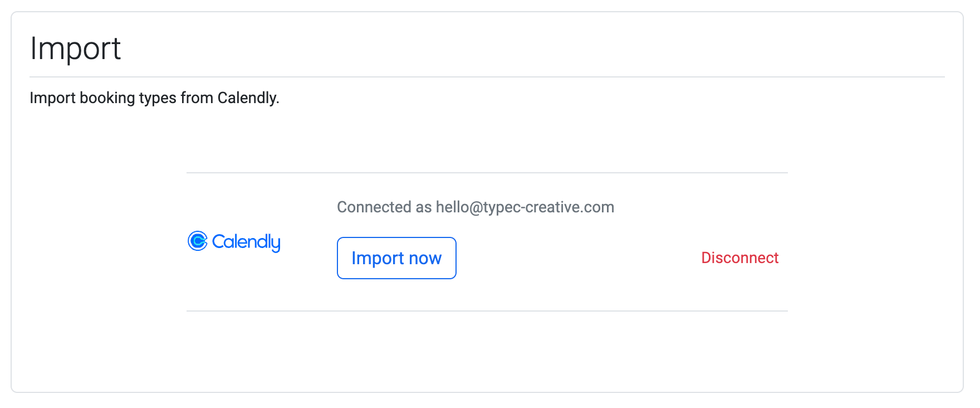Click the Calendly wordmark text logo
Image resolution: width=980 pixels, height=408 pixels.
click(246, 242)
